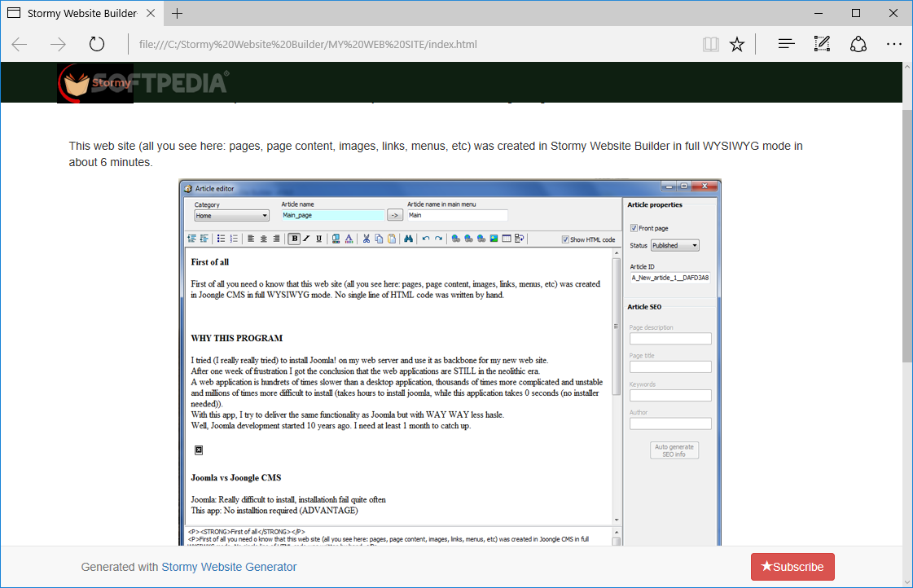Image resolution: width=913 pixels, height=588 pixels.
Task: Click the 'WHY THIS PROGRAM' heading text
Action: (x=236, y=338)
